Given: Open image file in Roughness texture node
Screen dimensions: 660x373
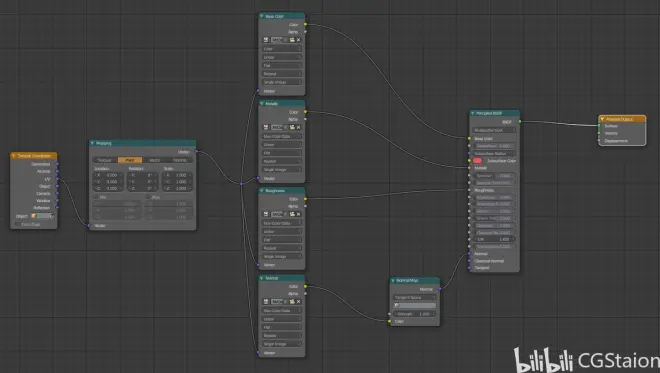Looking at the screenshot, I should pyautogui.click(x=292, y=214).
